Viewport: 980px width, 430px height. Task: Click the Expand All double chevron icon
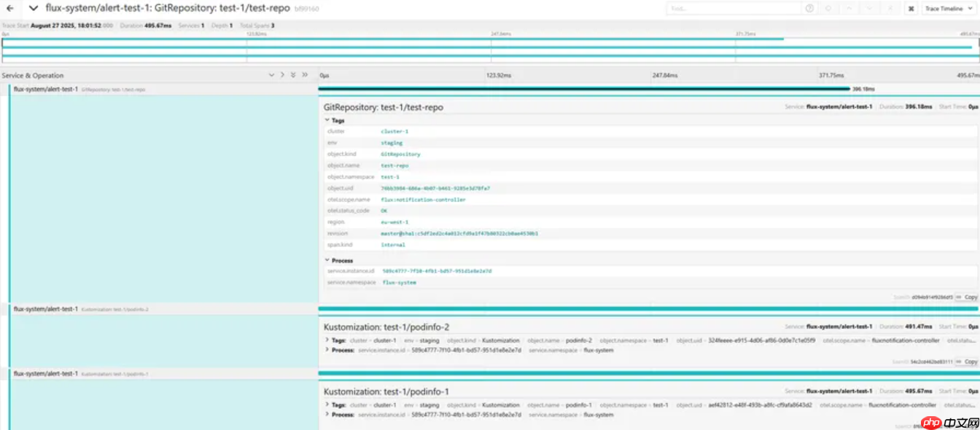(293, 75)
